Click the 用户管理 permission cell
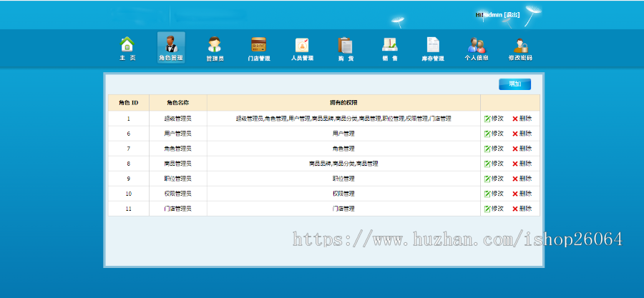 (343, 133)
